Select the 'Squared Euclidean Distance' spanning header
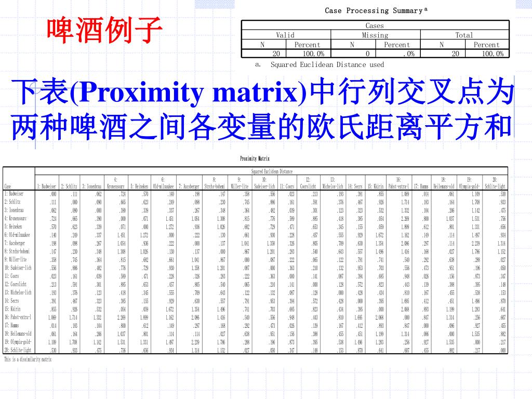The height and width of the screenshot is (399, 532). tap(272, 171)
